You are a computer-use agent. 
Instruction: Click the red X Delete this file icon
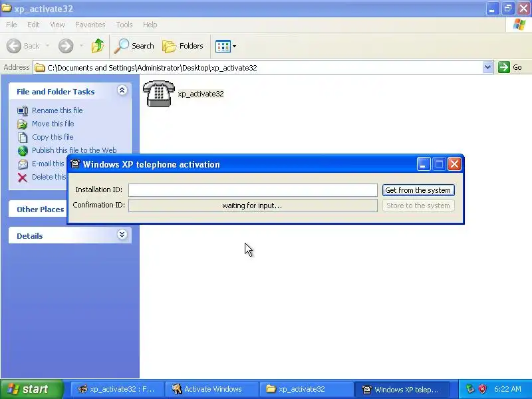pos(23,178)
